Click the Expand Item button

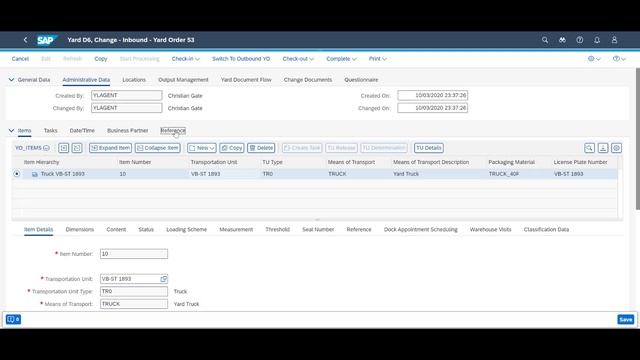coord(111,148)
